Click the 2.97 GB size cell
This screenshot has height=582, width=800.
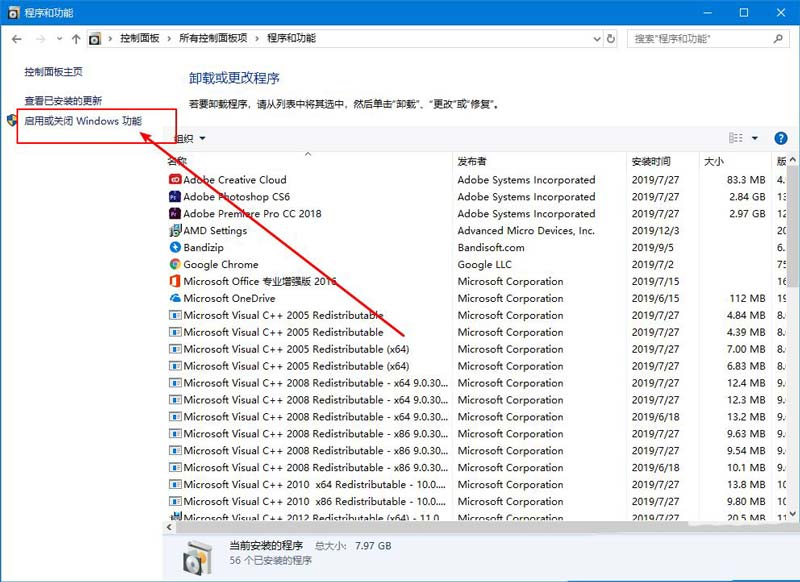[747, 213]
